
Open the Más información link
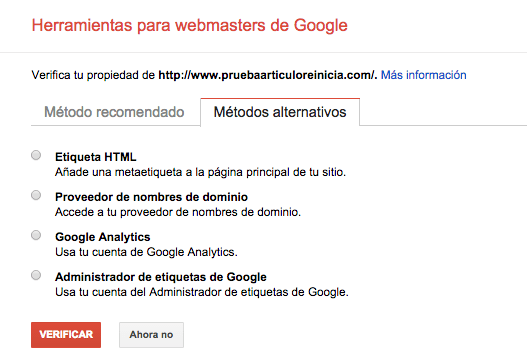423,75
